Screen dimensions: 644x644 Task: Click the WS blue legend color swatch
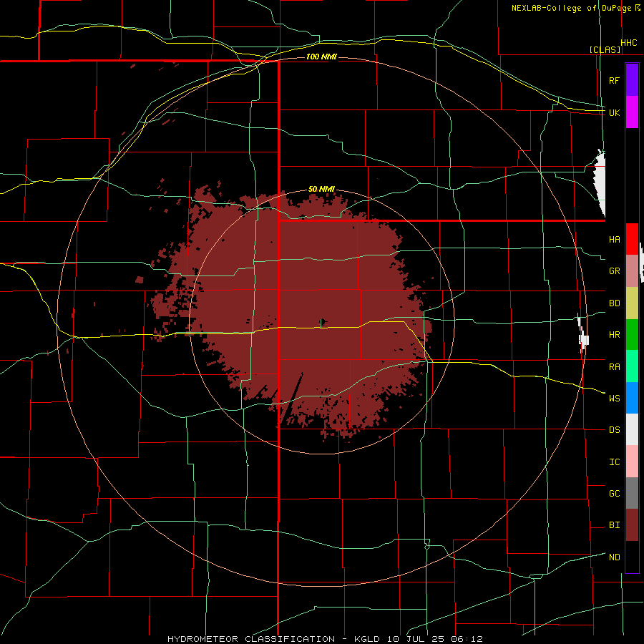pyautogui.click(x=632, y=398)
